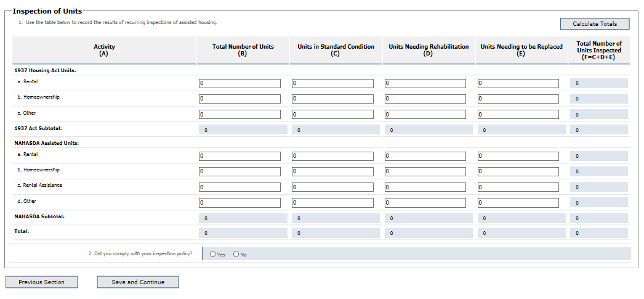Click NAHASDA Other Units Needing to be Replaced field

click(518, 202)
